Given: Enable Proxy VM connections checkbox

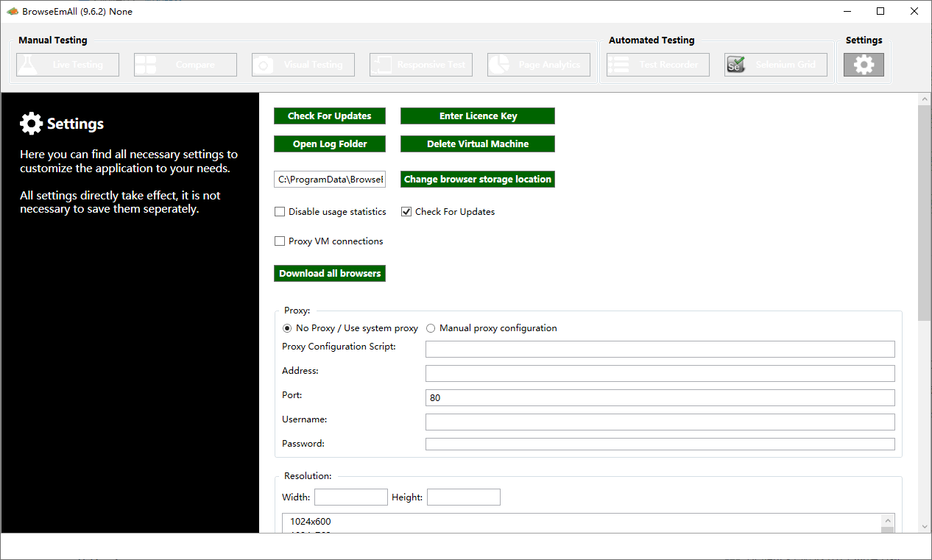Looking at the screenshot, I should pyautogui.click(x=280, y=241).
